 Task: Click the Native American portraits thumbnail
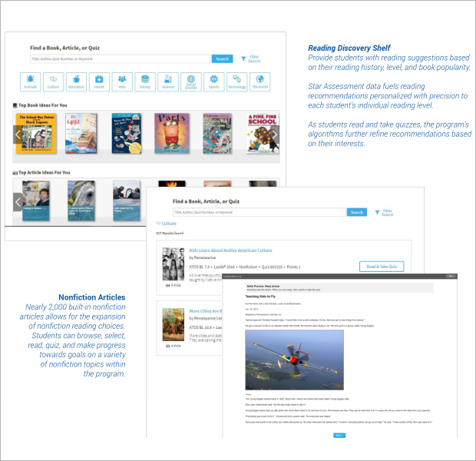(x=173, y=264)
